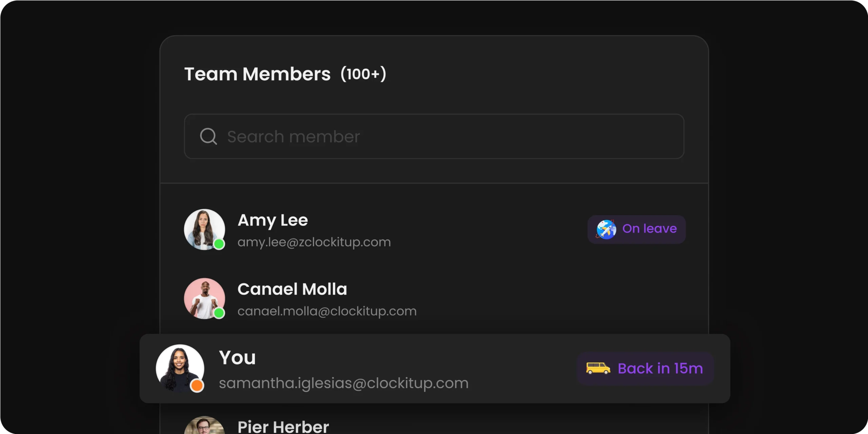Click the search magnifier icon
868x434 pixels.
click(208, 136)
